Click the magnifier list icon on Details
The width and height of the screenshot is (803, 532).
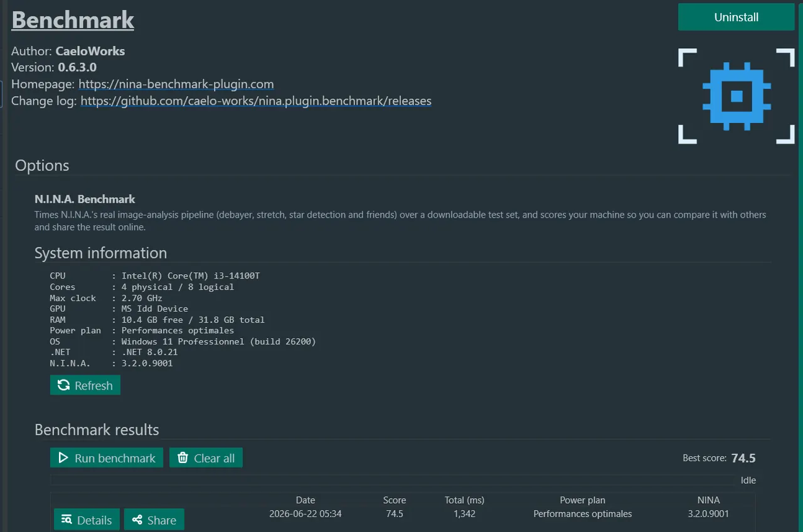tap(66, 519)
